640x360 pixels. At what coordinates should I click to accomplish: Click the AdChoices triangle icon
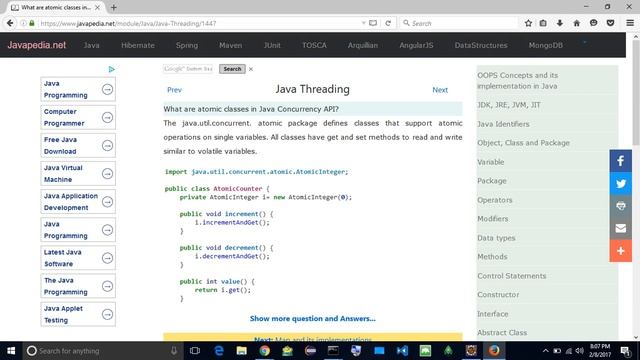click(x=111, y=69)
